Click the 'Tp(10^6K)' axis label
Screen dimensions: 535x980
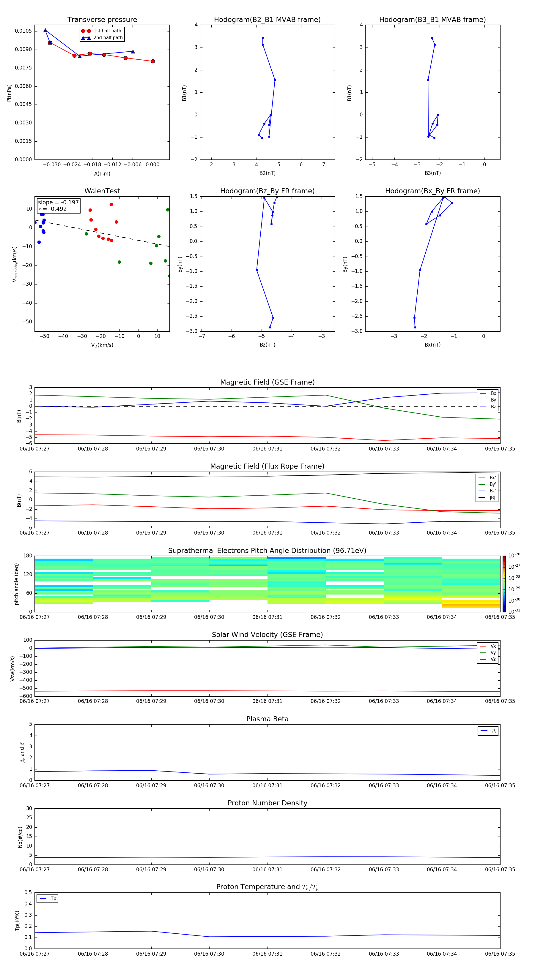[x=17, y=921]
